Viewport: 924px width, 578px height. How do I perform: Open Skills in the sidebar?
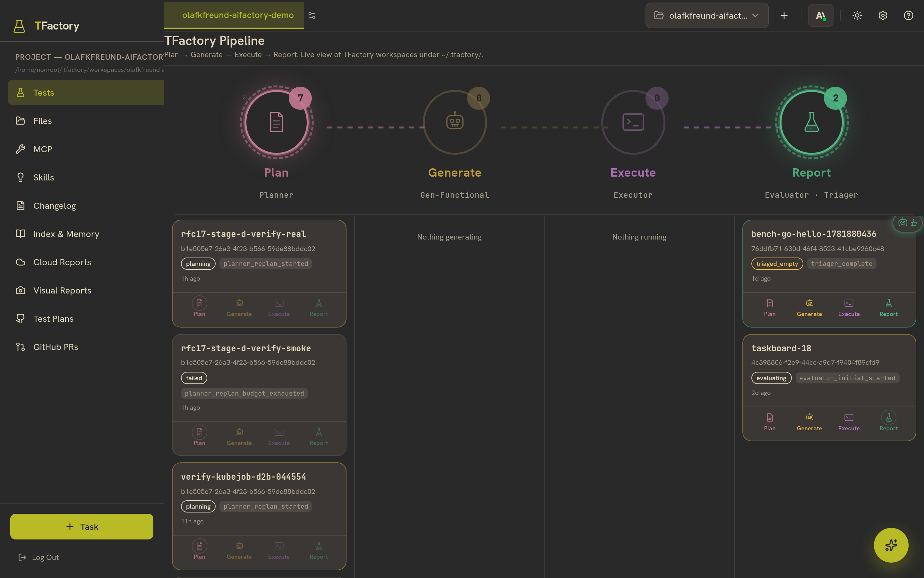[x=86, y=177]
